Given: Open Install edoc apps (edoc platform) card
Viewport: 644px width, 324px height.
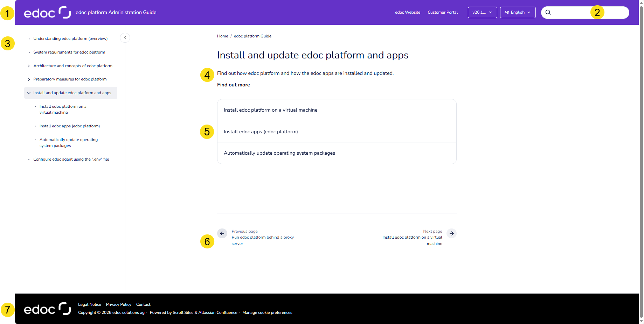Looking at the screenshot, I should tap(261, 132).
